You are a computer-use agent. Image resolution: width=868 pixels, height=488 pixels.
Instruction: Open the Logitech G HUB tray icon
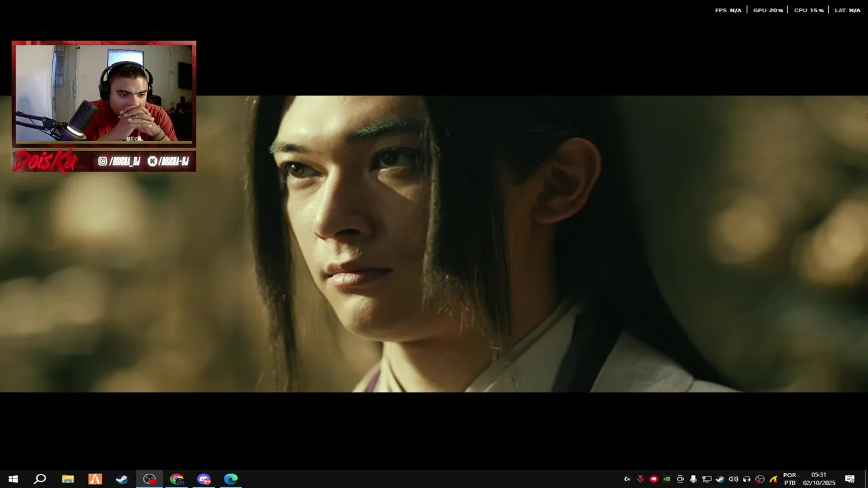(x=627, y=479)
